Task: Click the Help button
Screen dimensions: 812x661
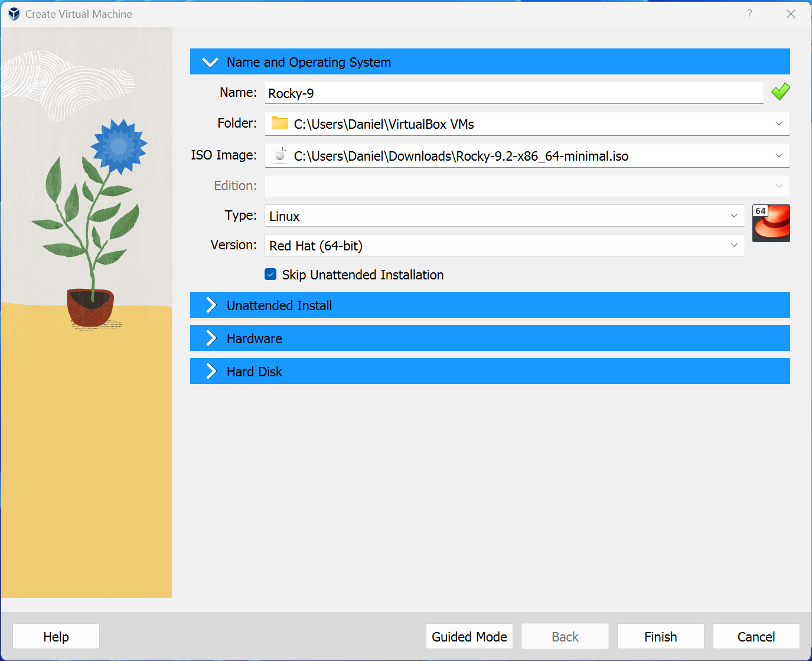Action: [x=56, y=636]
